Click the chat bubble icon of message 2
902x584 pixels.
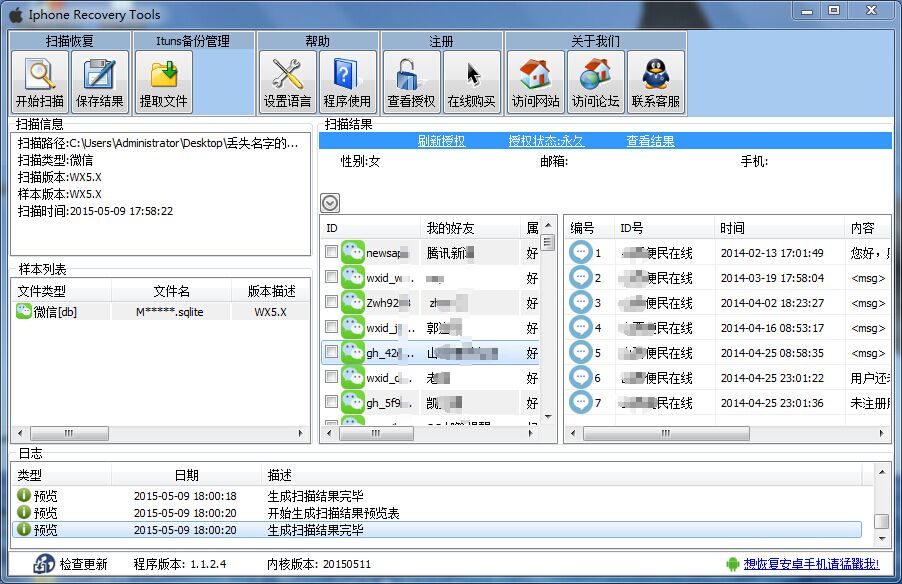tap(580, 277)
